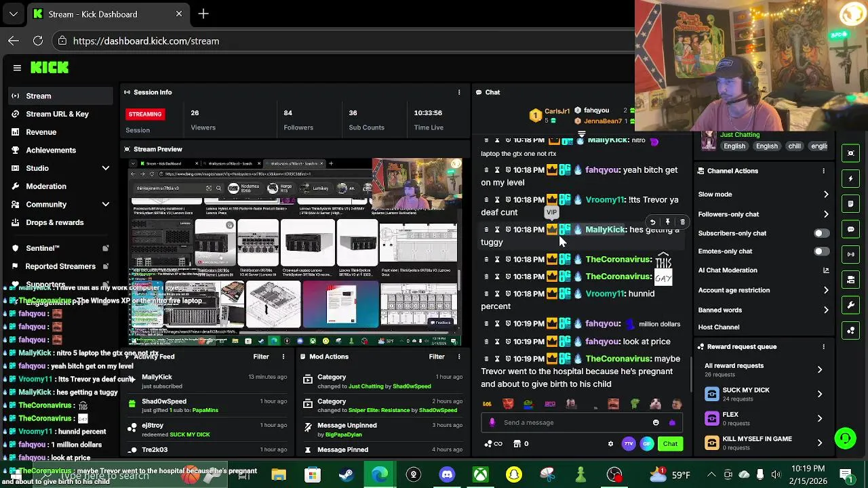Go back in browser
Image resolution: width=868 pixels, height=488 pixels.
point(14,41)
